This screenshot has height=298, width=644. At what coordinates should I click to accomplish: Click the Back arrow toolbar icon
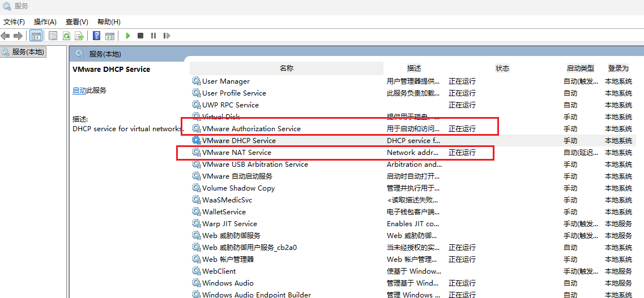coord(6,36)
